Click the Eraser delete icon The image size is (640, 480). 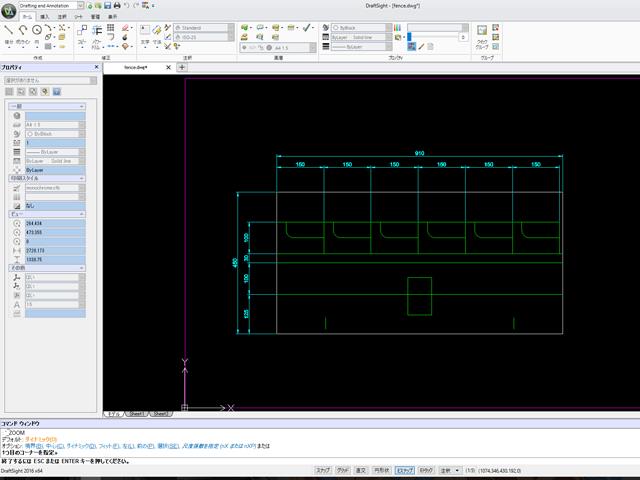(x=125, y=28)
